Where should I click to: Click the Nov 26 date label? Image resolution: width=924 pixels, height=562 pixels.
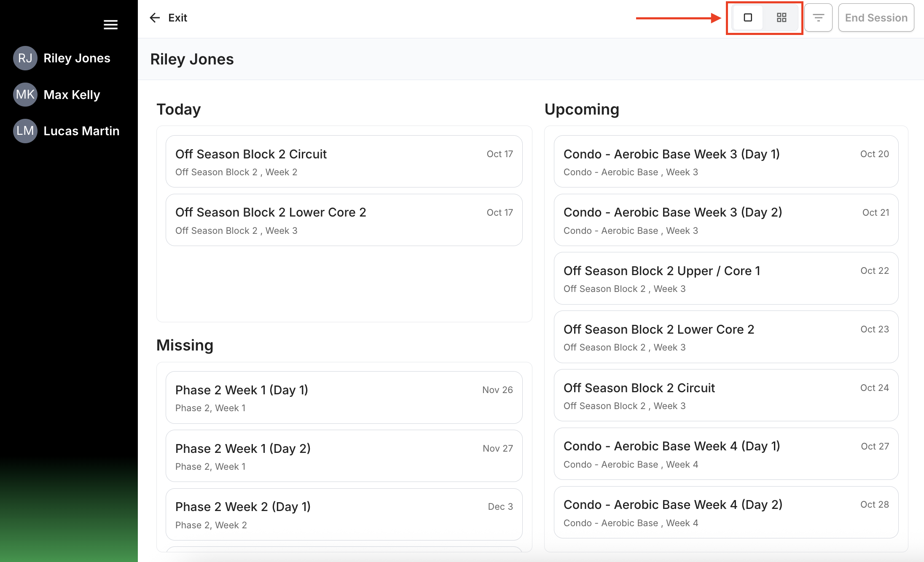[x=497, y=390]
